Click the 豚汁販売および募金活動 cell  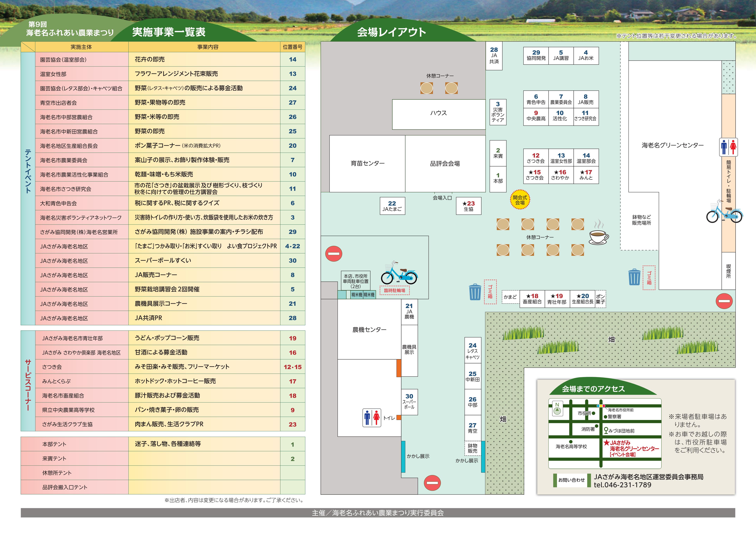204,395
